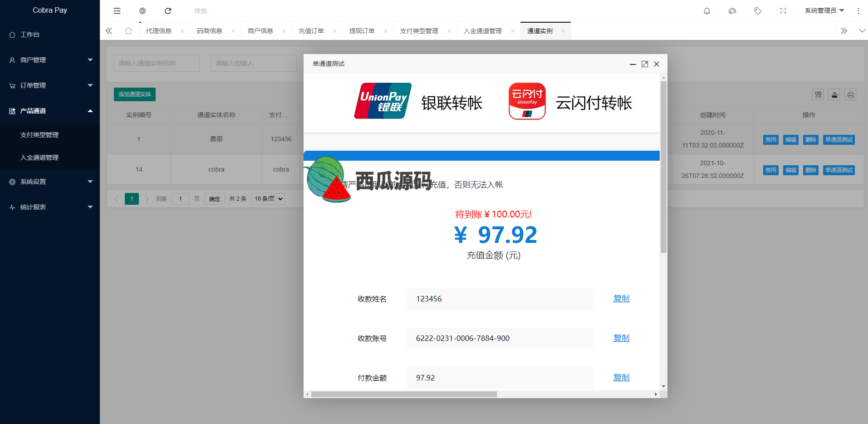The width and height of the screenshot is (868, 424).
Task: Open 支付类型管理 submenu item
Action: coord(50,135)
